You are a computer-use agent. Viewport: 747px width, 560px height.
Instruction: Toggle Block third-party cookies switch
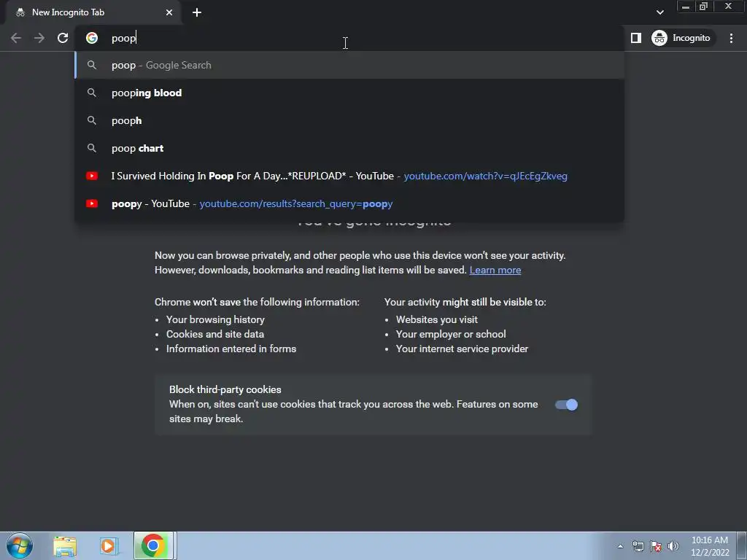(x=566, y=405)
